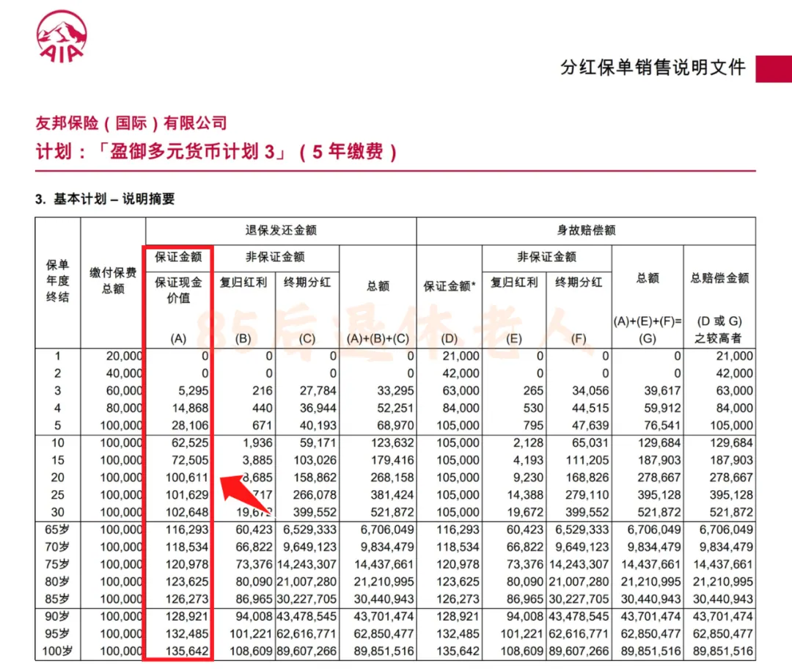Image resolution: width=792 pixels, height=672 pixels.
Task: Click surrender total 68,970 in year 5
Action: 395,426
